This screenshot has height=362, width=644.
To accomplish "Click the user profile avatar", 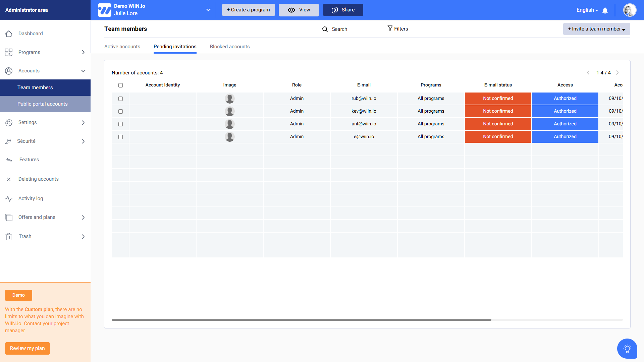I will (x=629, y=10).
